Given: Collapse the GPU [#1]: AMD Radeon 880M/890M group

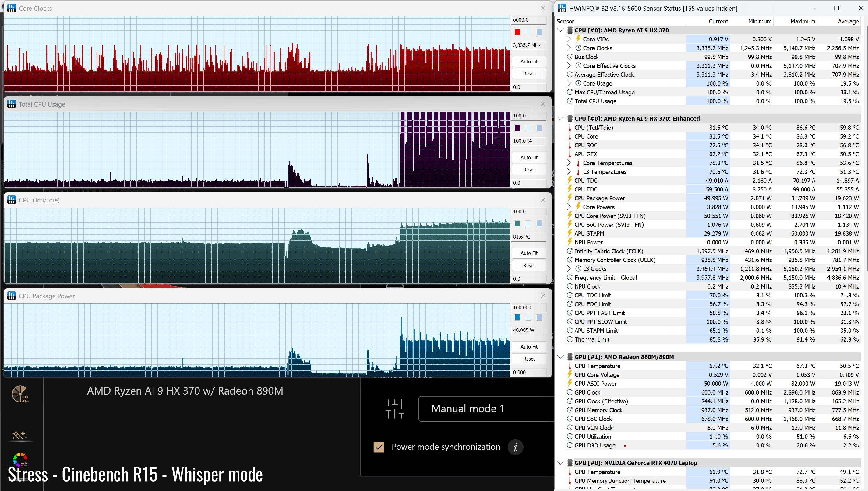Looking at the screenshot, I should point(560,357).
